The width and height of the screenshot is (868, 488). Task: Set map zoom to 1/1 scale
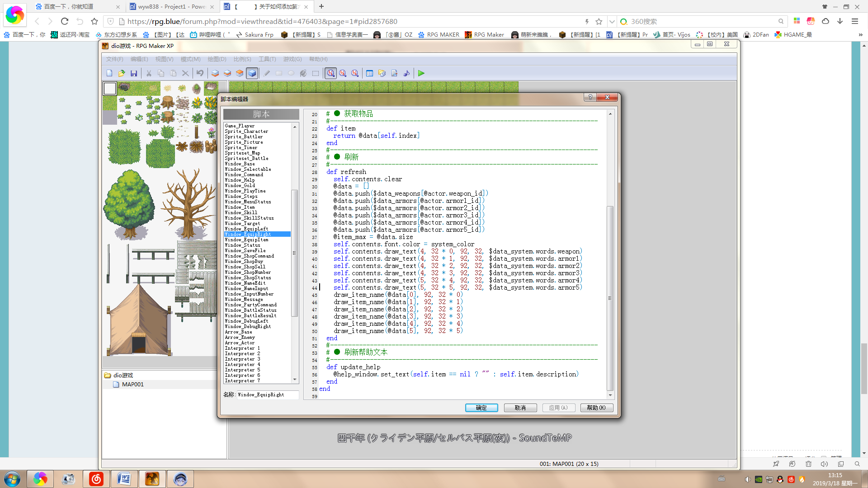pyautogui.click(x=331, y=73)
